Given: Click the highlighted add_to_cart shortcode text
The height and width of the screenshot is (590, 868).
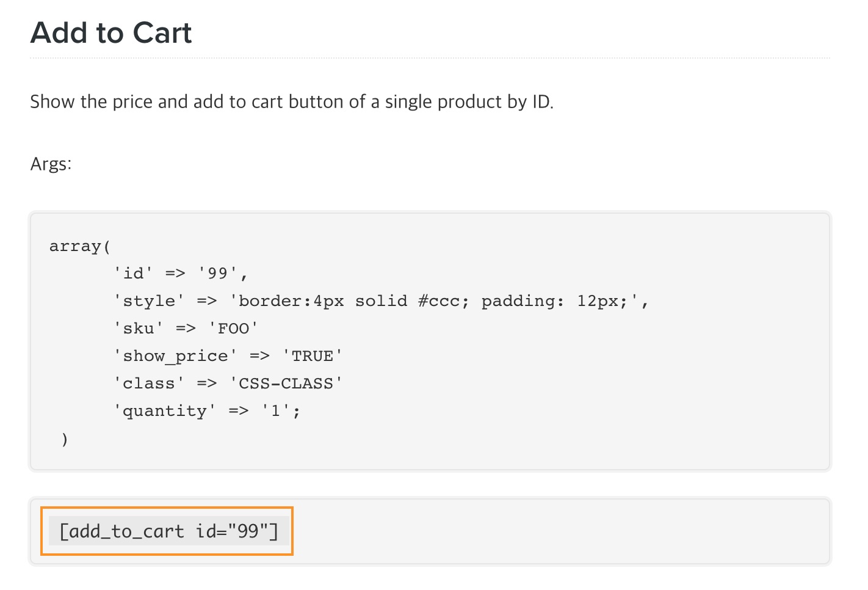Looking at the screenshot, I should (168, 531).
